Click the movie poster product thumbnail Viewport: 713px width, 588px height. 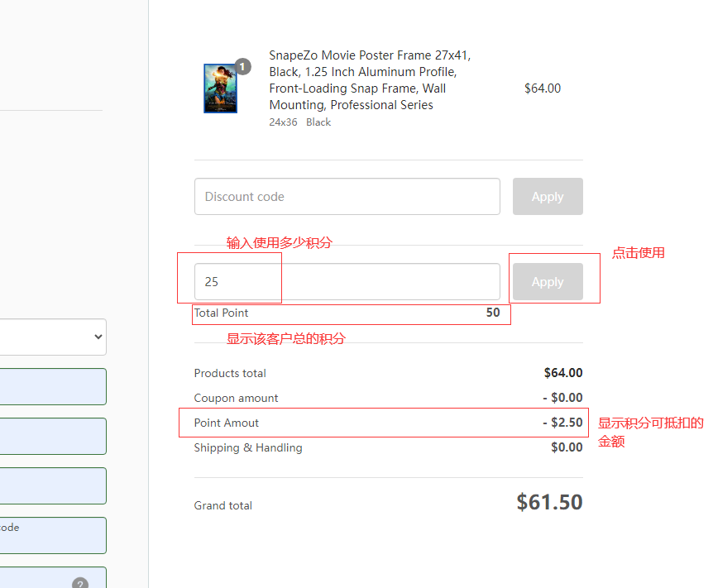click(x=220, y=88)
